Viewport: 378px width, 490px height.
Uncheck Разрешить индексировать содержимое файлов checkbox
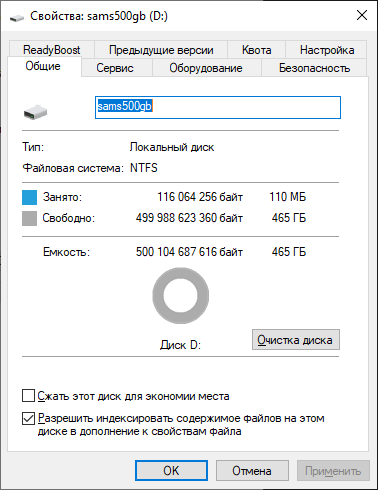[28, 419]
